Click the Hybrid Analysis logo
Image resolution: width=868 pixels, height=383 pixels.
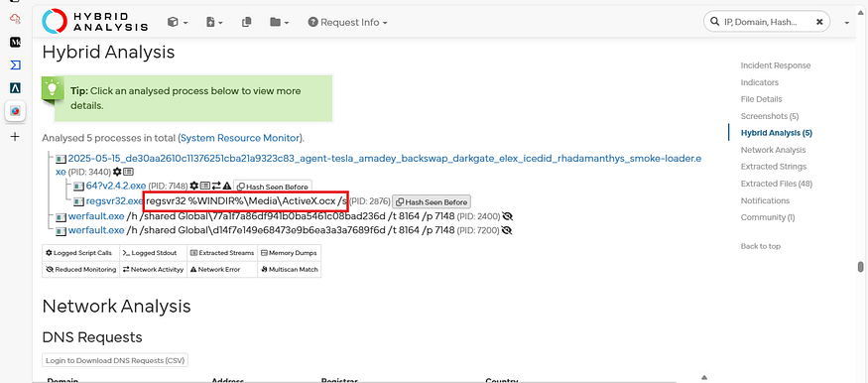coord(95,22)
